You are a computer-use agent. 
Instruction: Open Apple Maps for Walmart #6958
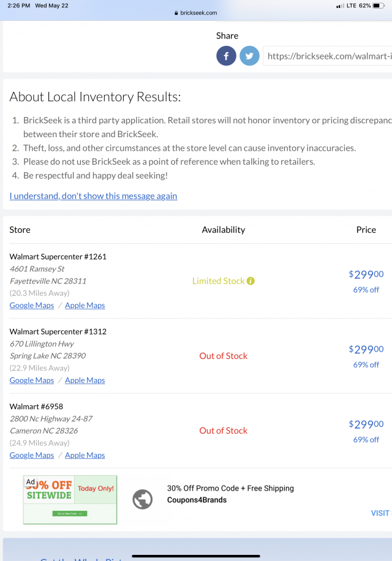(85, 455)
